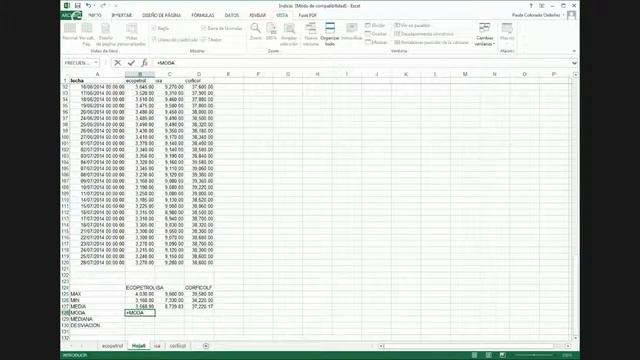Open Custom Views dialog
The image size is (640, 360).
tap(131, 34)
